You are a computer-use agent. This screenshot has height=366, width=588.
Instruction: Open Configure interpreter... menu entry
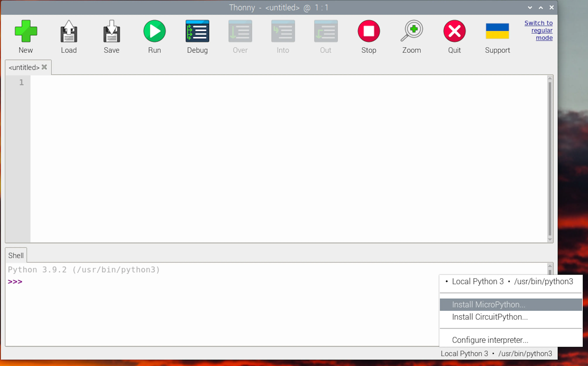pyautogui.click(x=511, y=340)
